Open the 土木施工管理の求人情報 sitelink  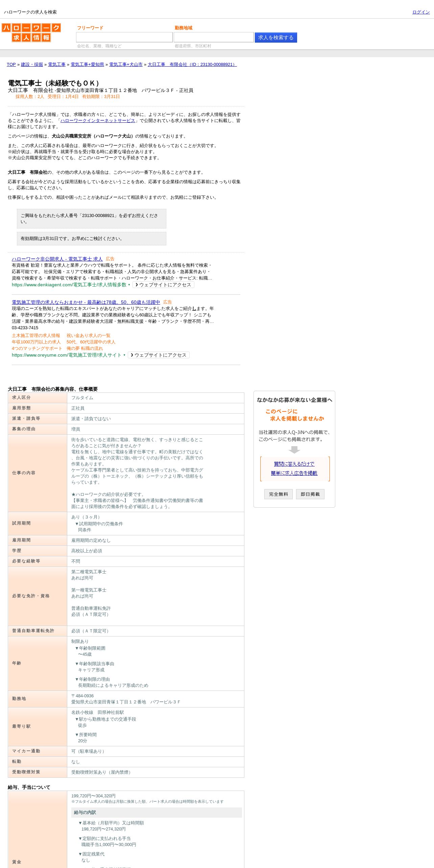(36, 336)
